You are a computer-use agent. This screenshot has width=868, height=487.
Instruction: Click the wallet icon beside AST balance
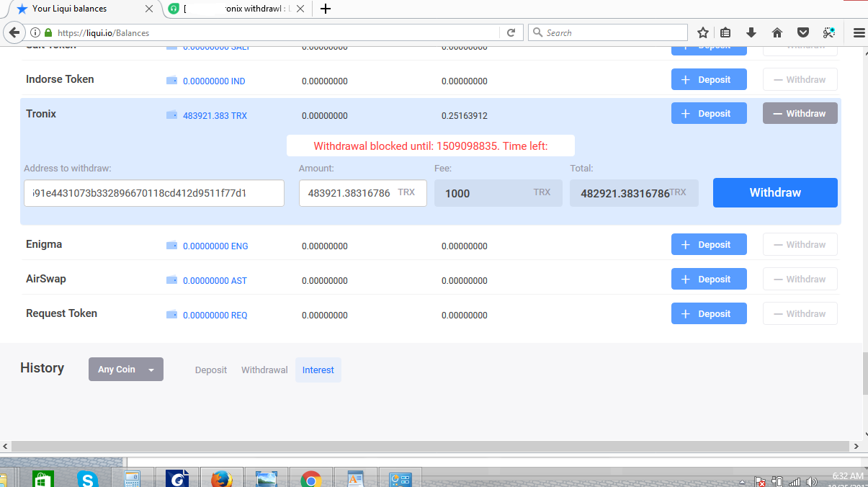[172, 280]
